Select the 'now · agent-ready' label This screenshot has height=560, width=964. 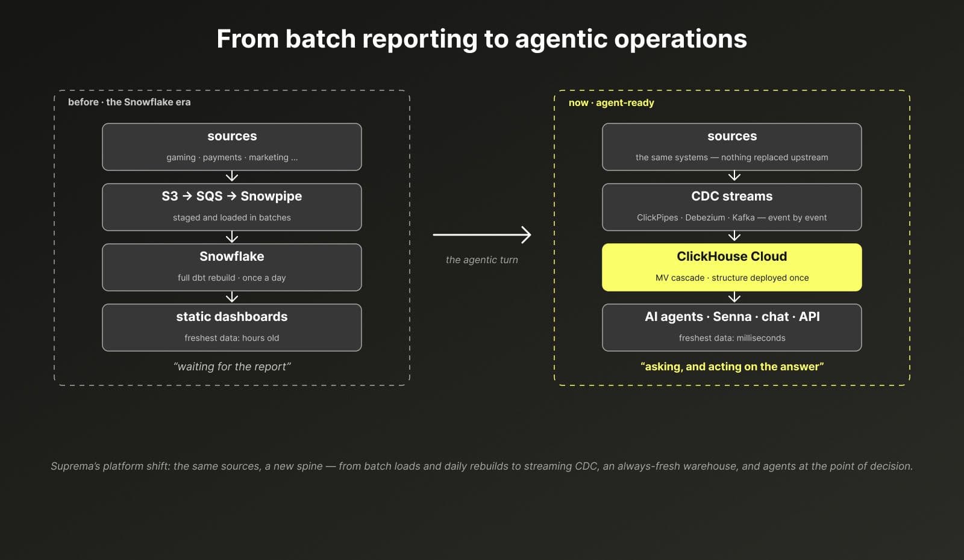click(612, 102)
